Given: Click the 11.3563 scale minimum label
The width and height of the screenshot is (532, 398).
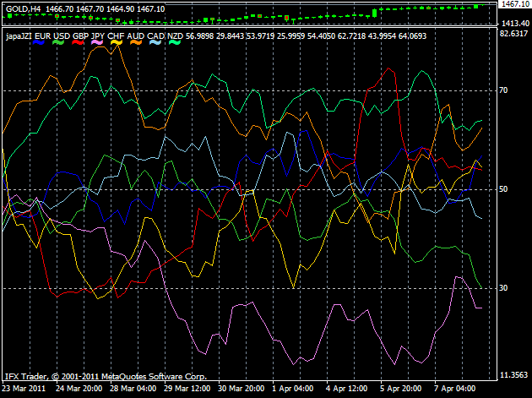Looking at the screenshot, I should [x=514, y=375].
